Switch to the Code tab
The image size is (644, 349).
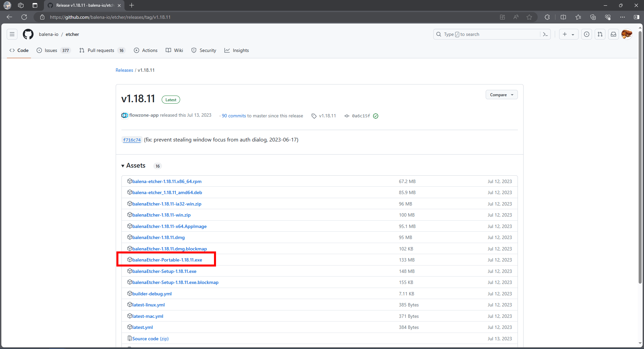(x=19, y=50)
